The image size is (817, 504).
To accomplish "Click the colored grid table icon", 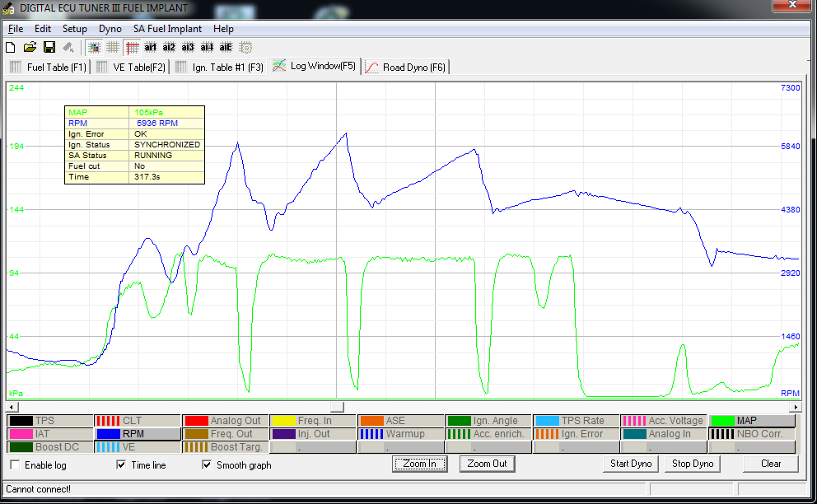I will 95,48.
